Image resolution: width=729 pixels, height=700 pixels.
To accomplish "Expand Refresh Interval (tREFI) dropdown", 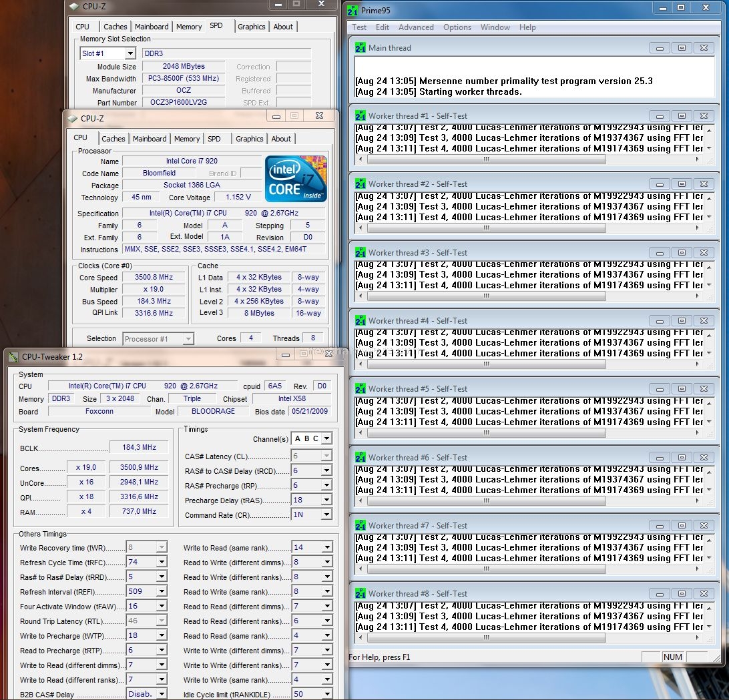I will pyautogui.click(x=162, y=591).
